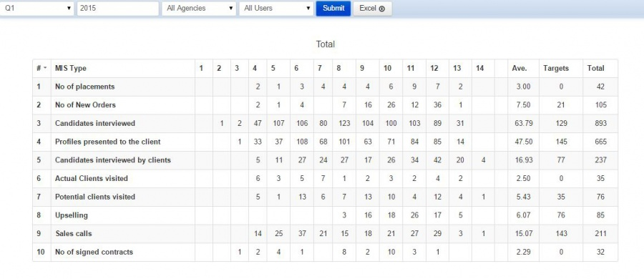The image size is (644, 279).
Task: Click the No of signed contracts row
Action: tap(325, 252)
